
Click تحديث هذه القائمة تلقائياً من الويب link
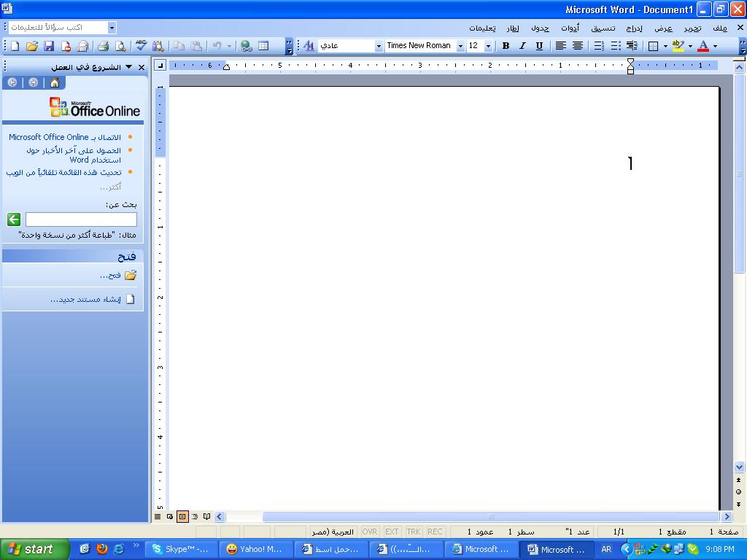click(64, 172)
